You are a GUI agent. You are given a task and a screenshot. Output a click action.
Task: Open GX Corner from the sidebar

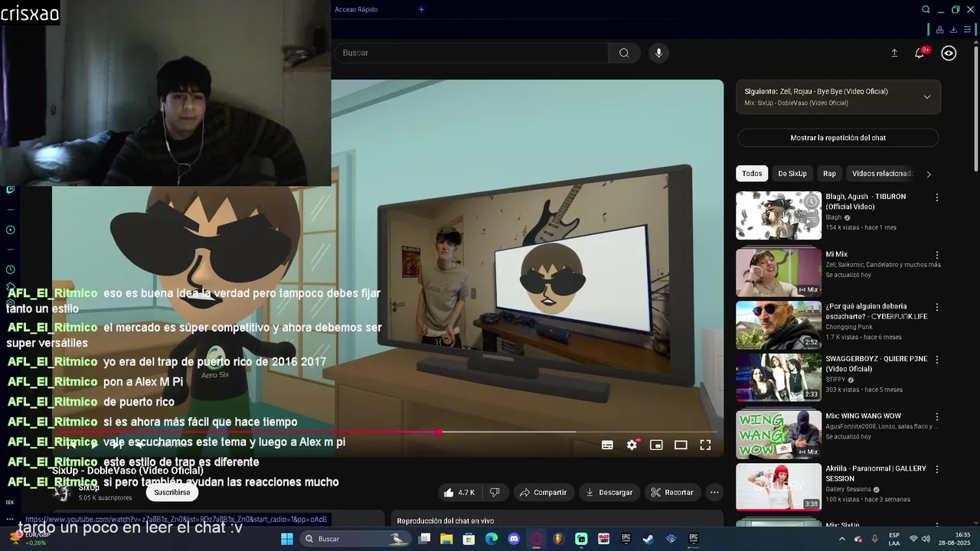coord(10,502)
